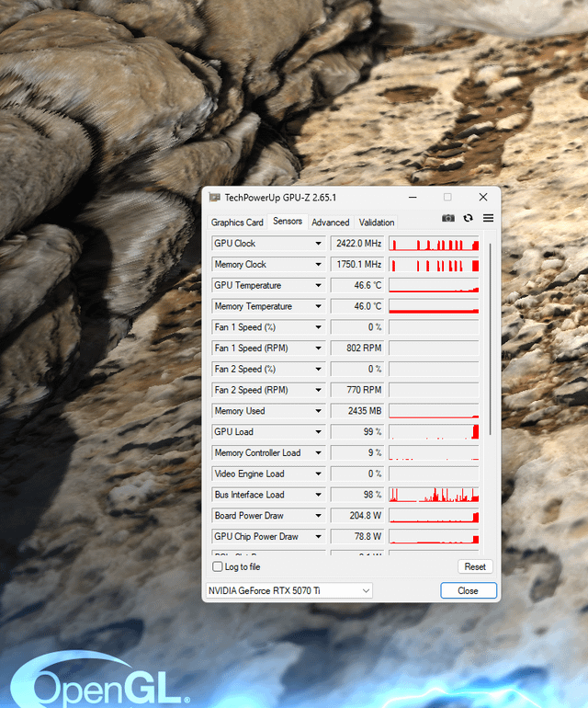Click the Memory Controller Load graph
Screen dimensions: 588x708
point(434,453)
